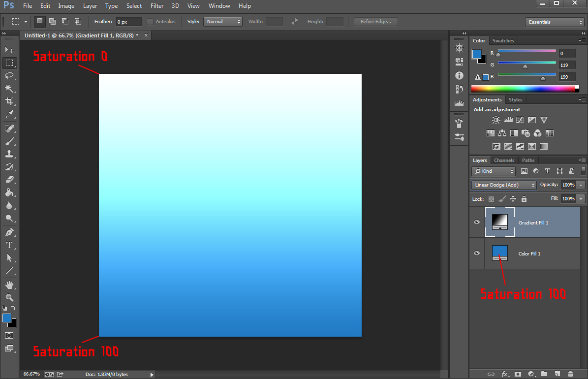The height and width of the screenshot is (379, 588).
Task: Select the Horizontal Type tool
Action: click(9, 245)
